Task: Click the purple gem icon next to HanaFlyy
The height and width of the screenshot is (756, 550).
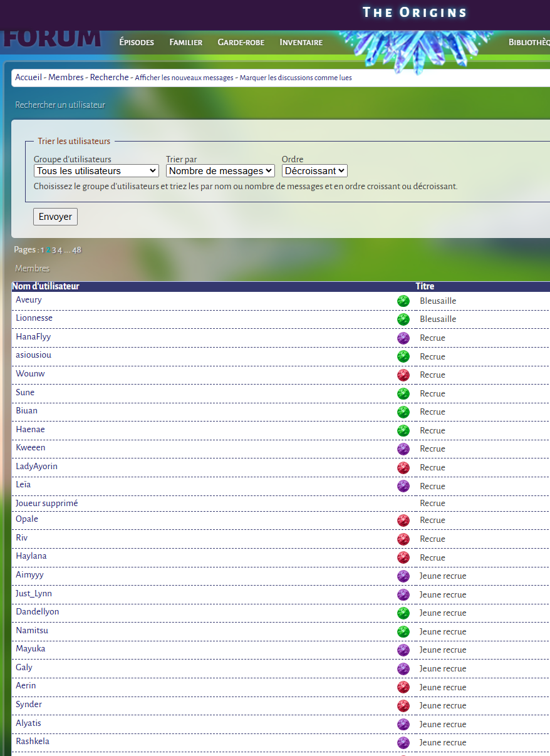Action: [x=403, y=338]
